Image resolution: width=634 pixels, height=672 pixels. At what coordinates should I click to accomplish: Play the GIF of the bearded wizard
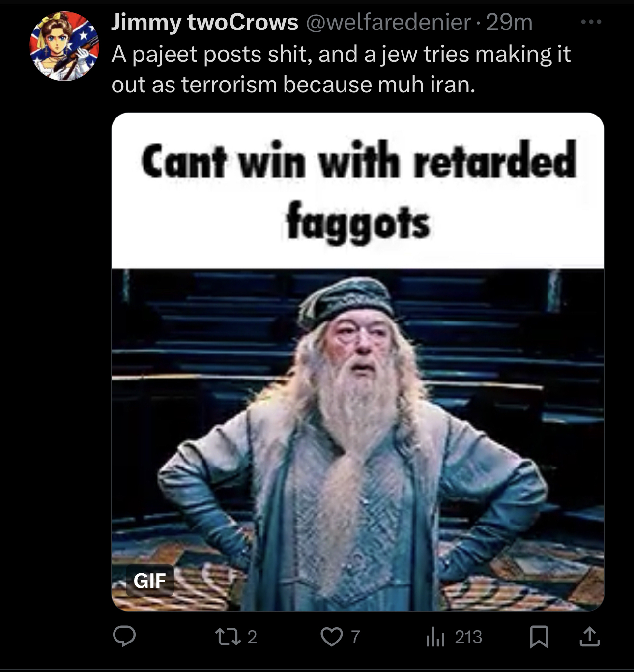click(358, 440)
